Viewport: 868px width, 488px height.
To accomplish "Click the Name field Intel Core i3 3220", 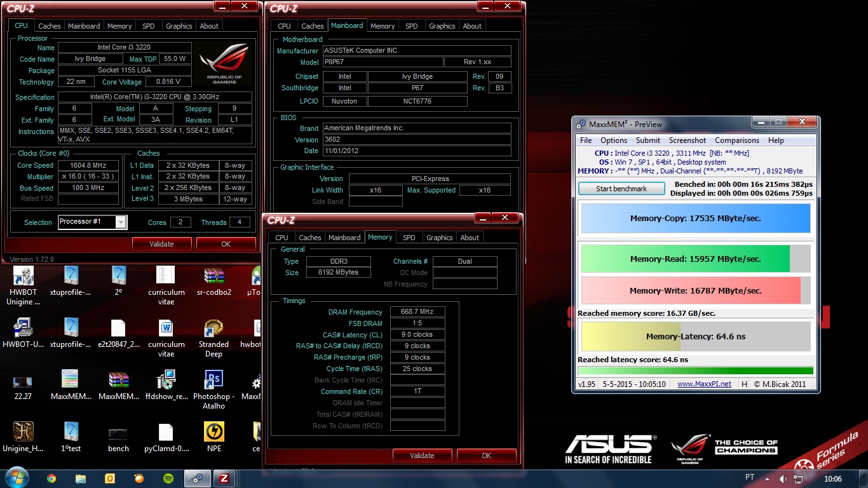I will [125, 47].
